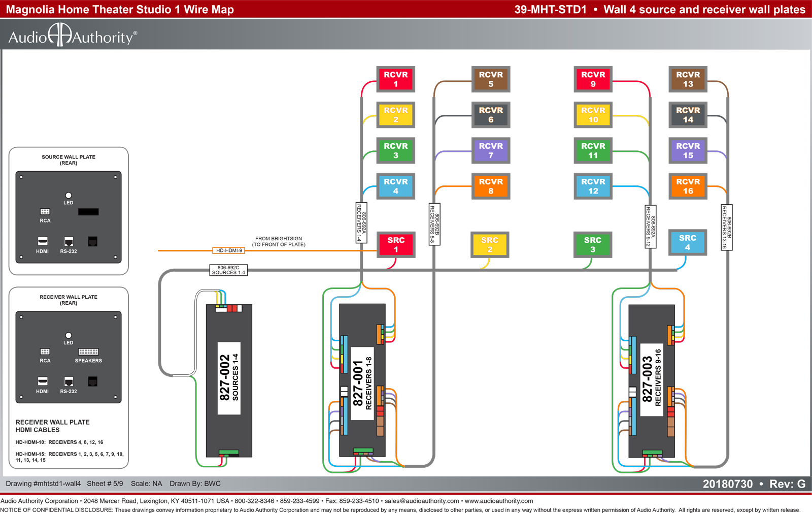812x513 pixels.
Task: Select the blue SRC 4 block
Action: click(688, 242)
